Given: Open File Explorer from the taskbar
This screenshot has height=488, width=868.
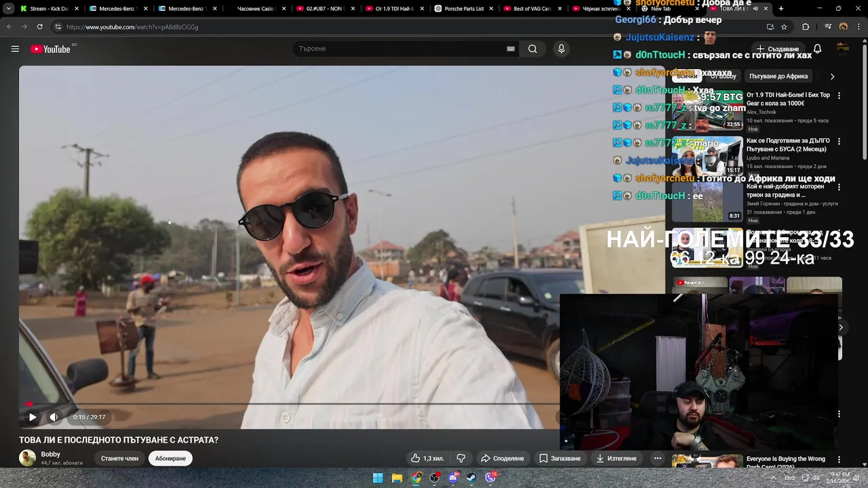Looking at the screenshot, I should [397, 478].
